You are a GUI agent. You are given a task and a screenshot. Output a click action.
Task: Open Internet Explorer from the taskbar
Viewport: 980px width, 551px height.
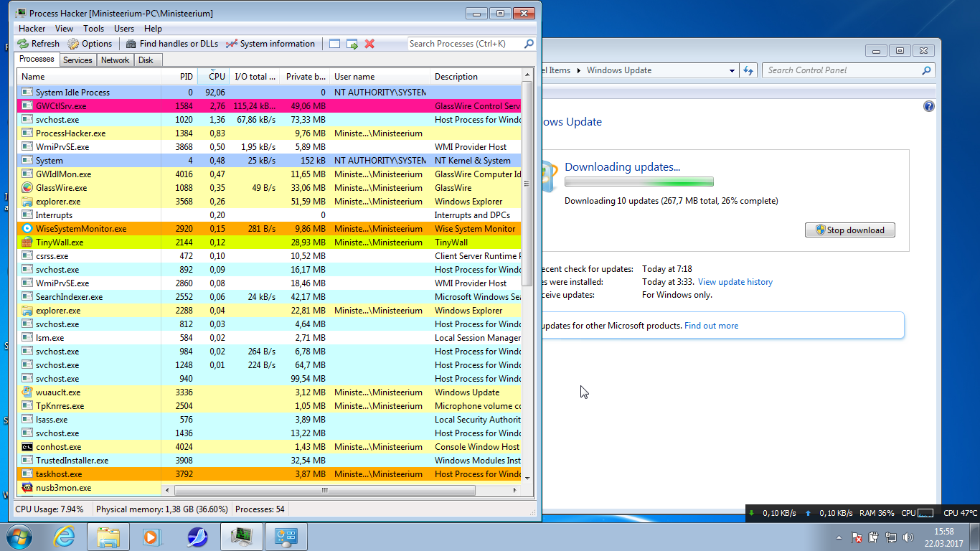pos(65,536)
